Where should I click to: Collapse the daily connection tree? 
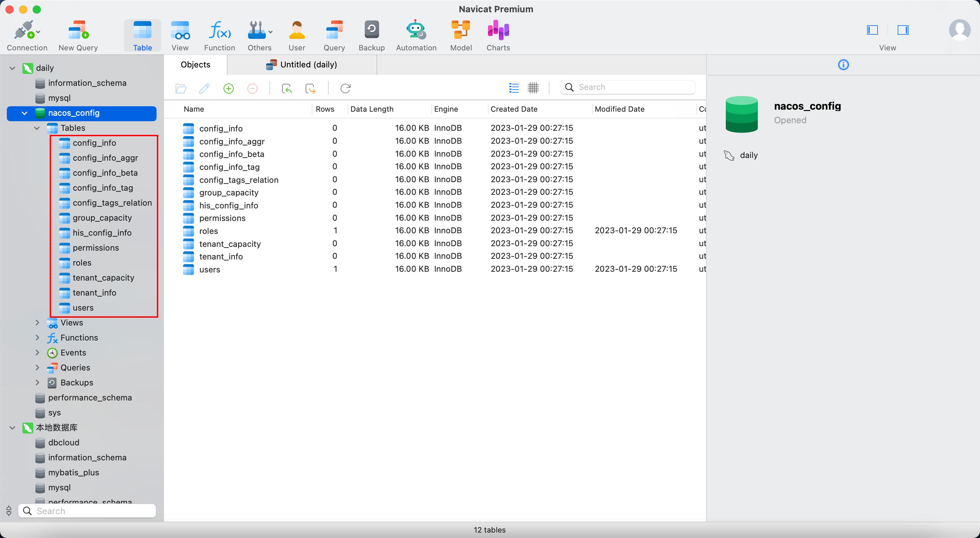[x=12, y=68]
